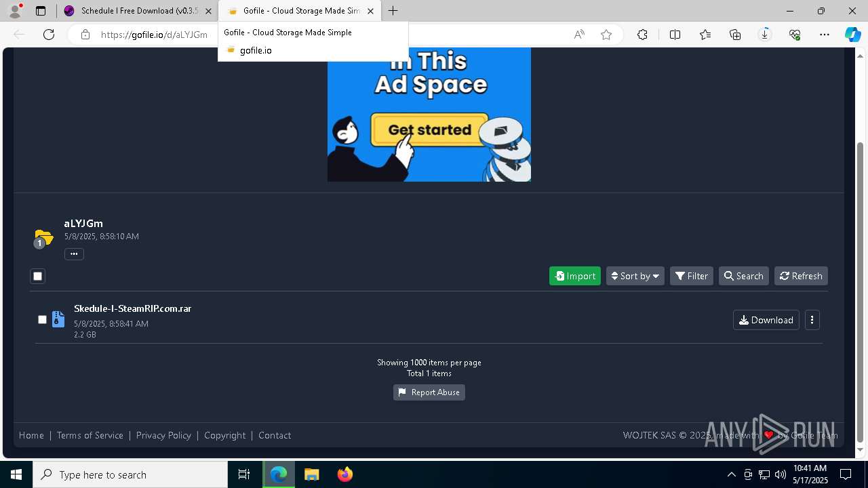Click the Windows Start button
868x488 pixels.
point(16,474)
